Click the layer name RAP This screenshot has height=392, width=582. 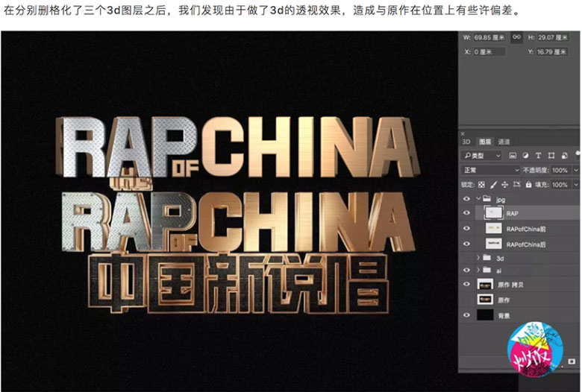(x=512, y=213)
